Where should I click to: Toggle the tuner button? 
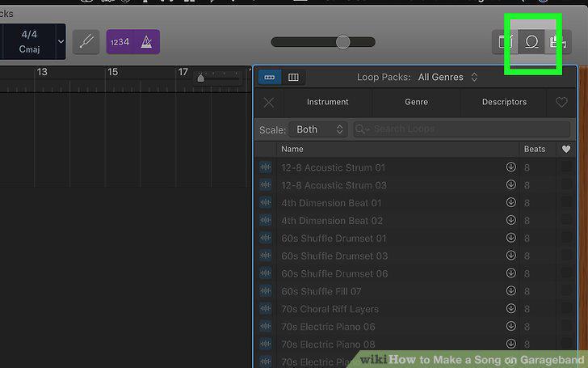tap(86, 42)
